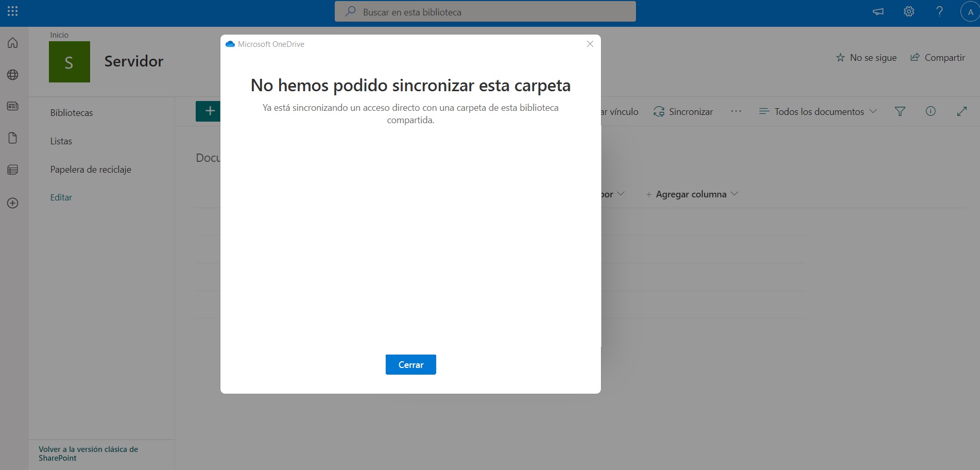Open the details pane info icon
This screenshot has width=980, height=470.
pyautogui.click(x=931, y=111)
